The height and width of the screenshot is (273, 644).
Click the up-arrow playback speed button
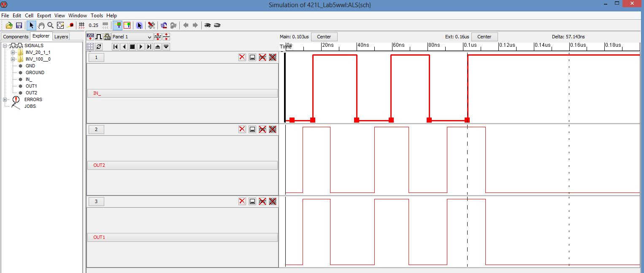pyautogui.click(x=158, y=47)
